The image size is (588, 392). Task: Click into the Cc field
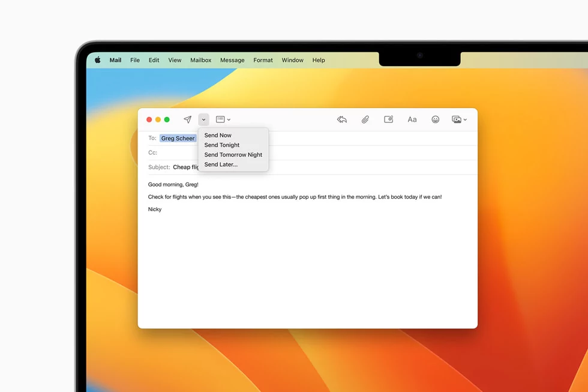312,152
